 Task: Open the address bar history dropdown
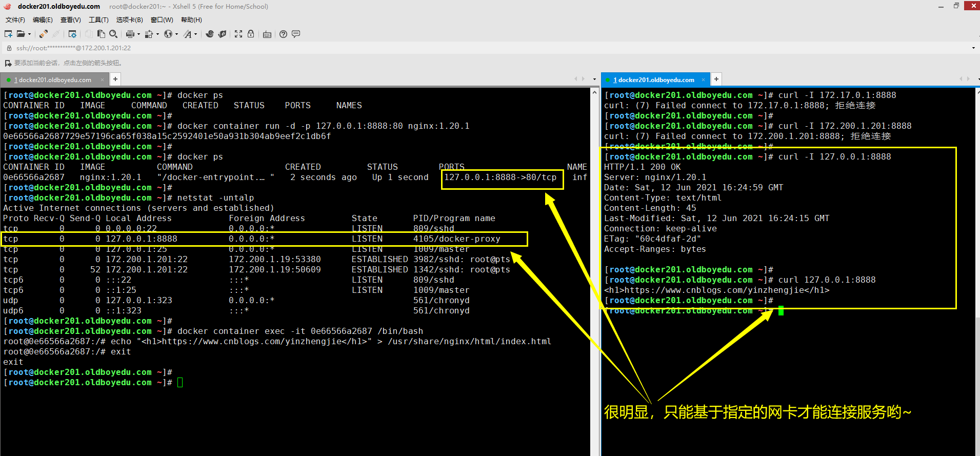point(973,48)
